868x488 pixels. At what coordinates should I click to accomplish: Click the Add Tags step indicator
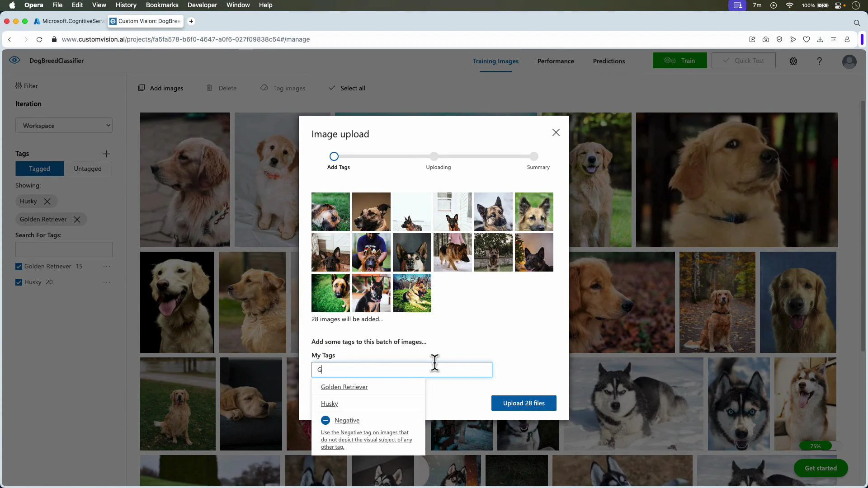point(334,156)
